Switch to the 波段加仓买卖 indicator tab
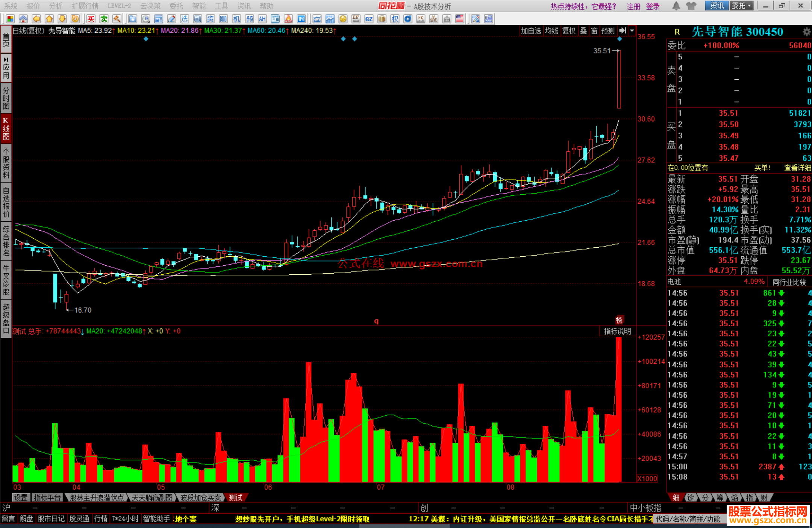The height and width of the screenshot is (528, 812). pyautogui.click(x=200, y=498)
